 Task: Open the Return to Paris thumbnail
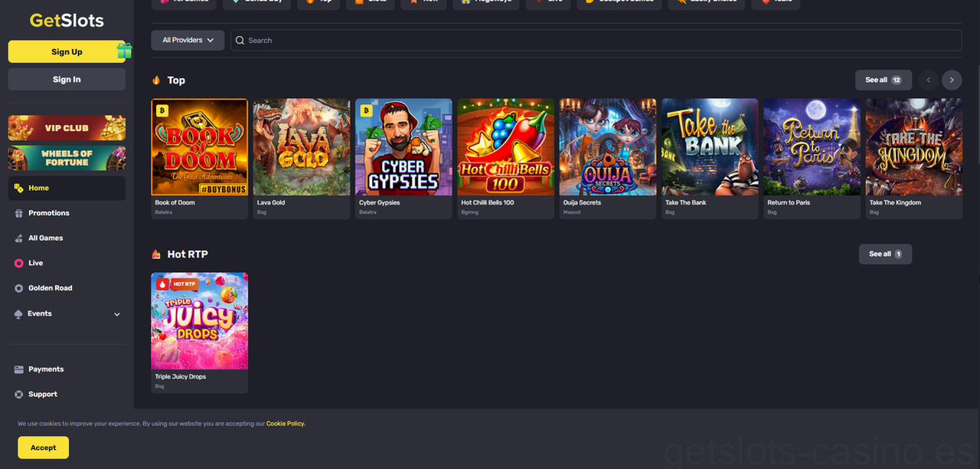point(812,146)
